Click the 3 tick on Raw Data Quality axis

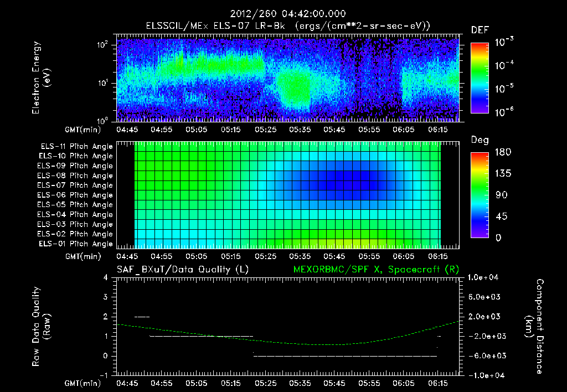click(x=106, y=297)
